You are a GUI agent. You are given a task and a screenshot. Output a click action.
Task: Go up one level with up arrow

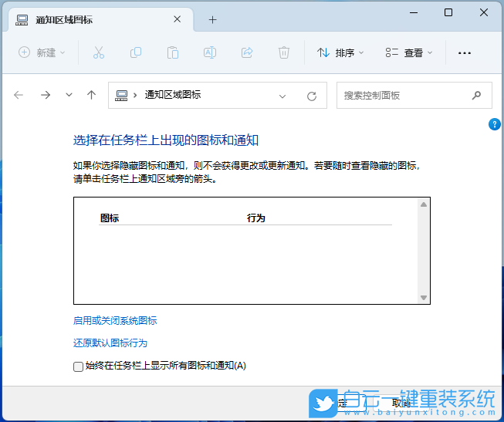click(92, 95)
